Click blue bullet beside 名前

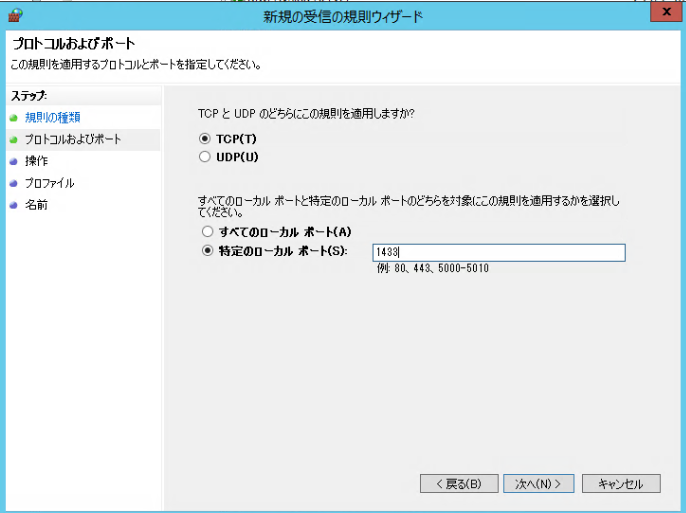14,205
